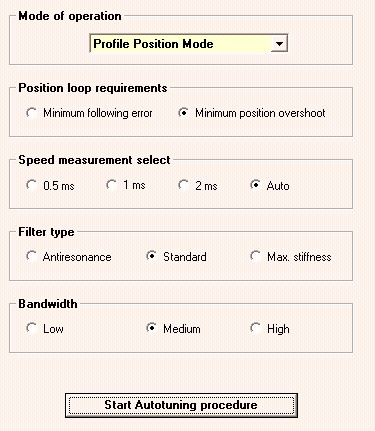Select Standard filter type

click(x=152, y=256)
